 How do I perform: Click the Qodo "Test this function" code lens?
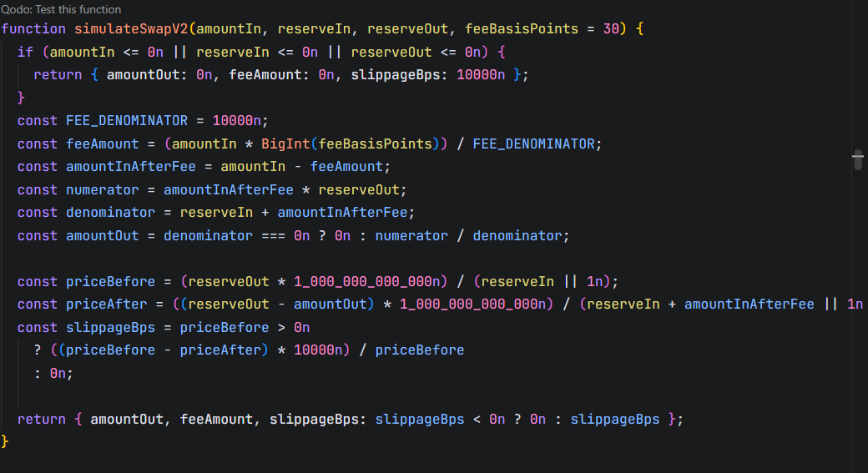(x=61, y=10)
